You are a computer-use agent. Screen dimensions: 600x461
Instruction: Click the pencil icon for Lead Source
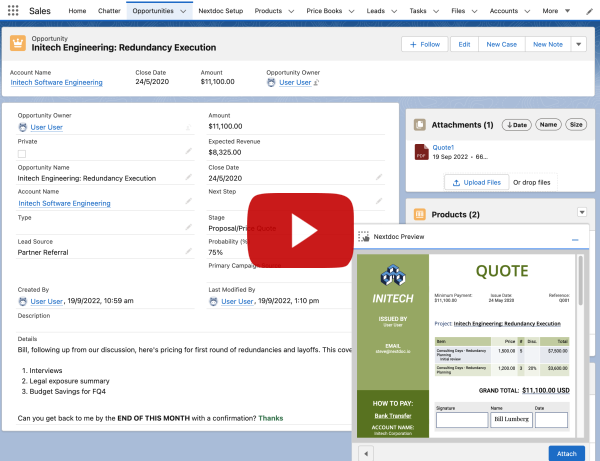point(188,253)
